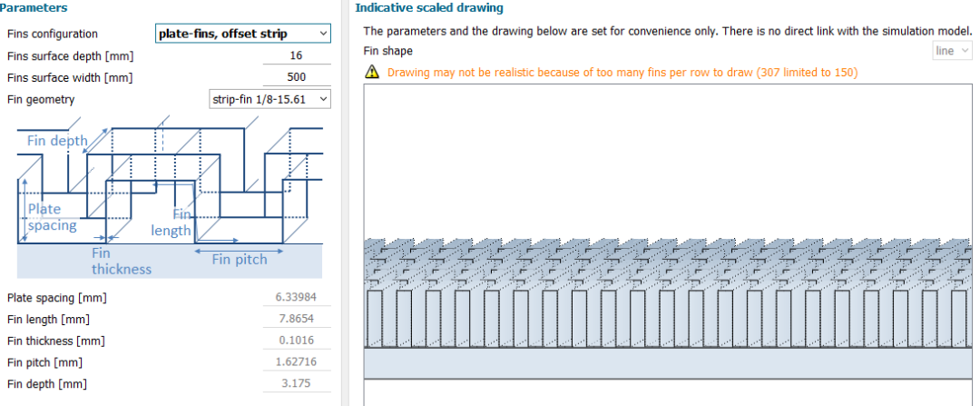Click the Fins surface width [mm] label

coord(70,77)
